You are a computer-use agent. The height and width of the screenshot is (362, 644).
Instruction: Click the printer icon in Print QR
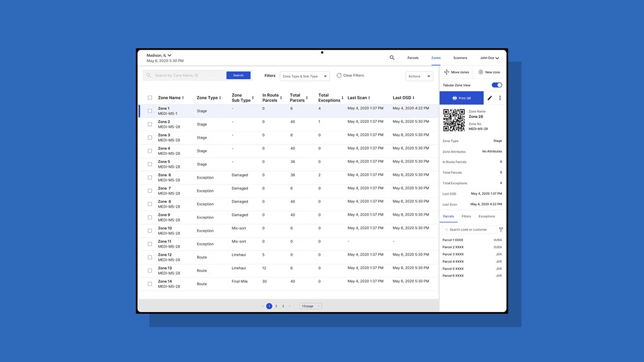(455, 98)
